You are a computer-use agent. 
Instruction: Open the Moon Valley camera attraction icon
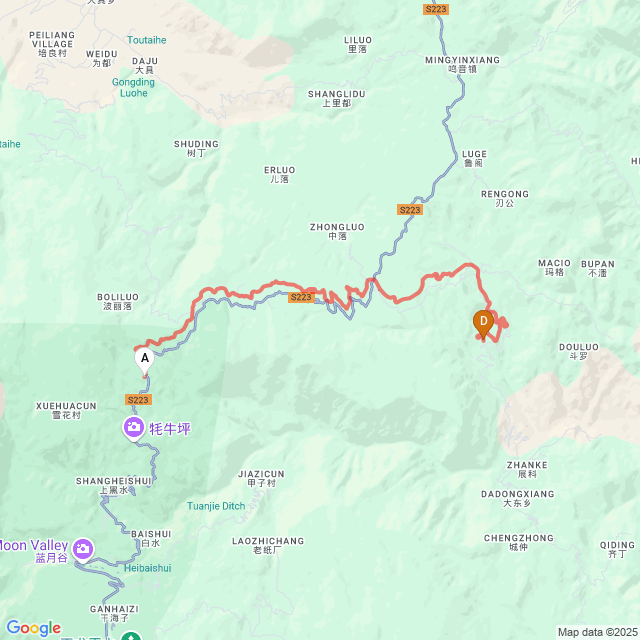pyautogui.click(x=83, y=550)
